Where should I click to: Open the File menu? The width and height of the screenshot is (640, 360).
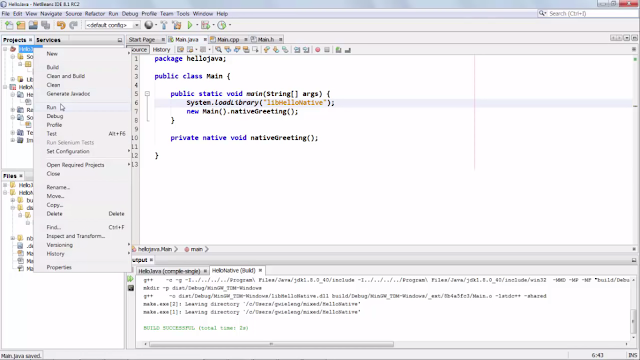[x=6, y=13]
